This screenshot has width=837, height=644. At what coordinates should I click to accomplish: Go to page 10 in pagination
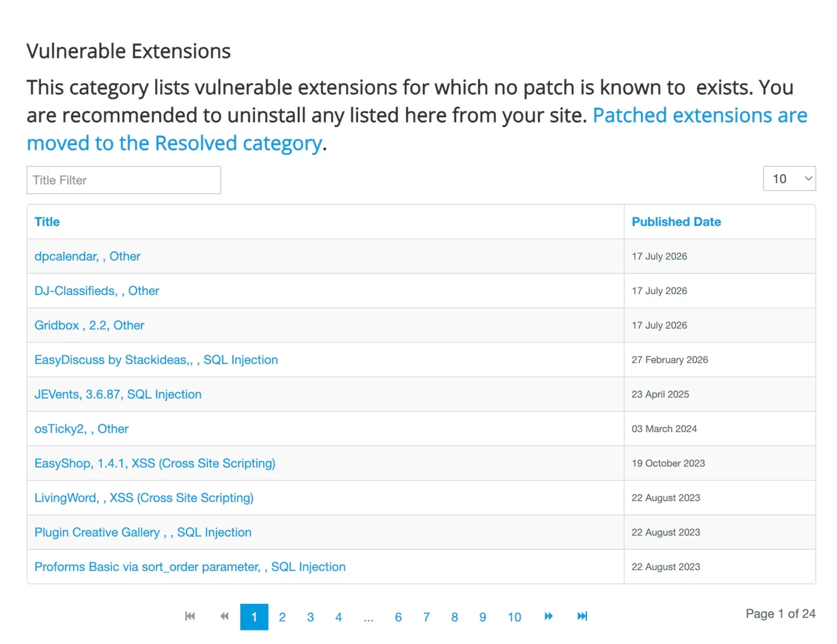tap(515, 617)
